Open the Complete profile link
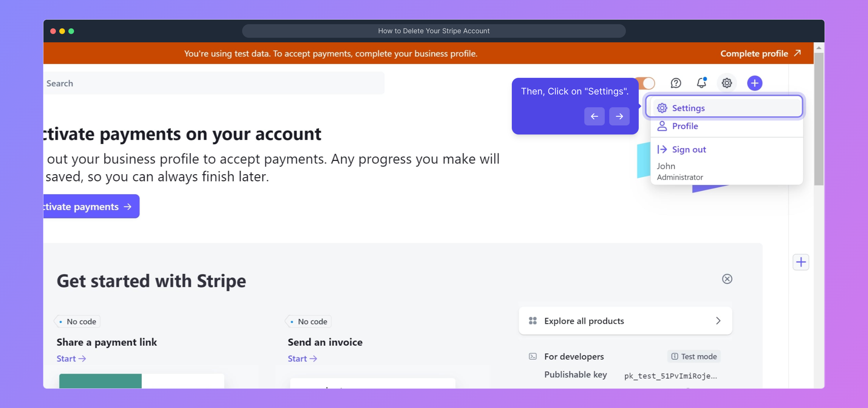 [x=760, y=54]
